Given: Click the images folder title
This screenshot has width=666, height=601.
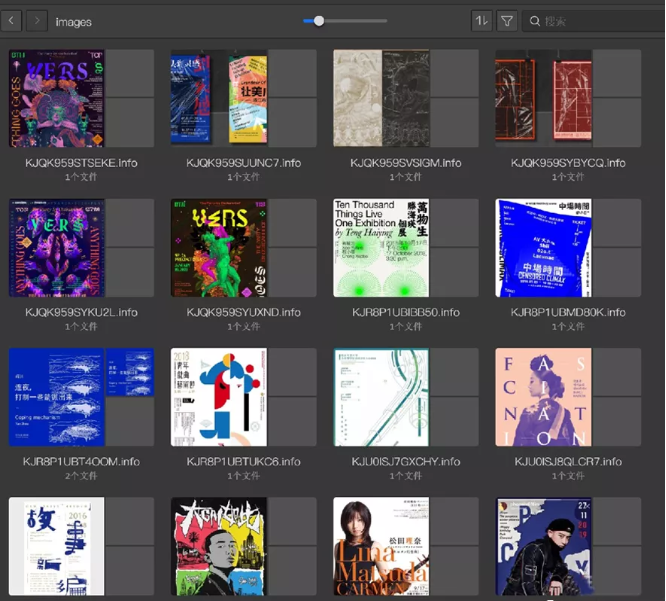Looking at the screenshot, I should point(73,22).
